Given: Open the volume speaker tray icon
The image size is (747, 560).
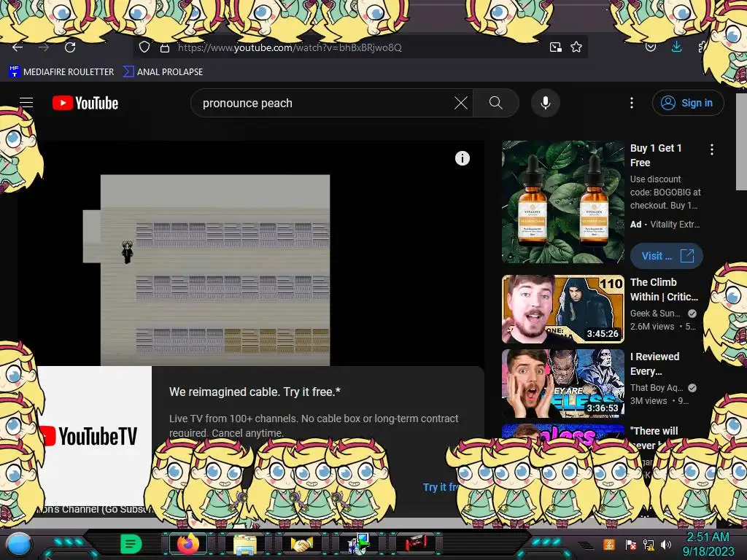Looking at the screenshot, I should pyautogui.click(x=666, y=544).
